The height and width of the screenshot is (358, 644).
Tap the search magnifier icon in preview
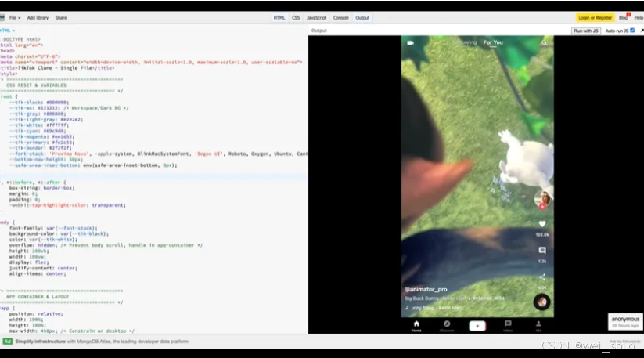544,43
